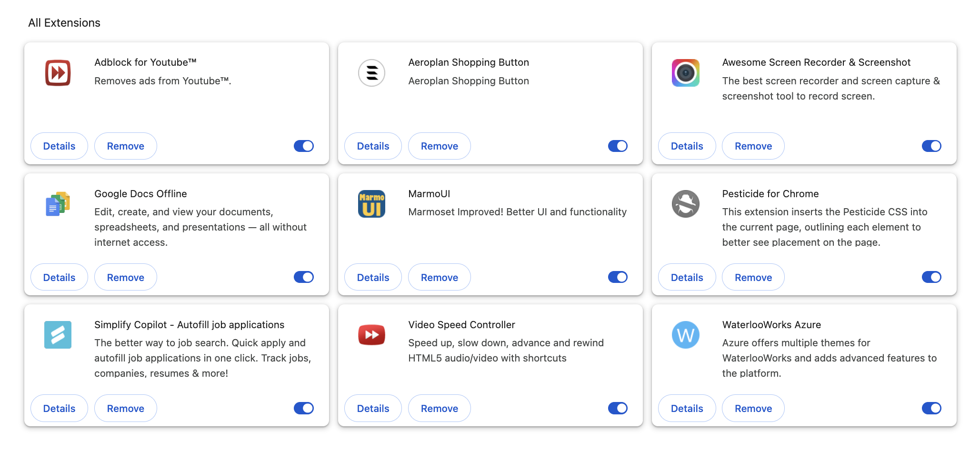Click the Awesome Screen Recorder camera icon
980x462 pixels.
coord(685,73)
